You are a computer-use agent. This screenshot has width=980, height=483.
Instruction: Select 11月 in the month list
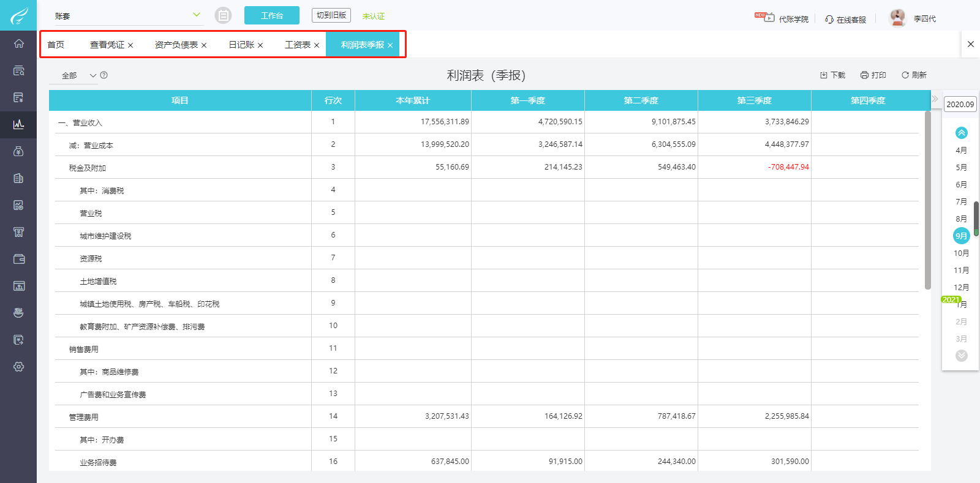pos(962,270)
